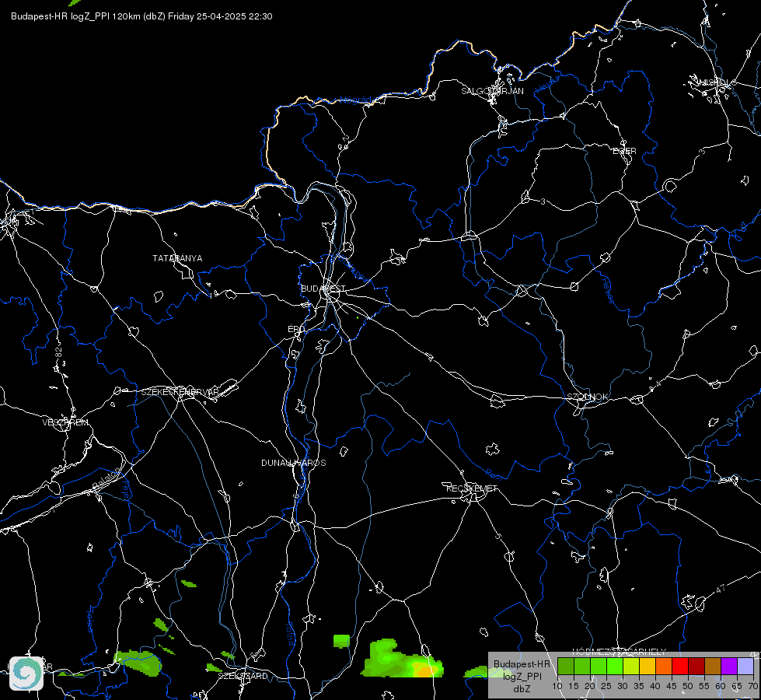Click the logZ_PPI label in legend
The width and height of the screenshot is (761, 700).
tap(522, 676)
